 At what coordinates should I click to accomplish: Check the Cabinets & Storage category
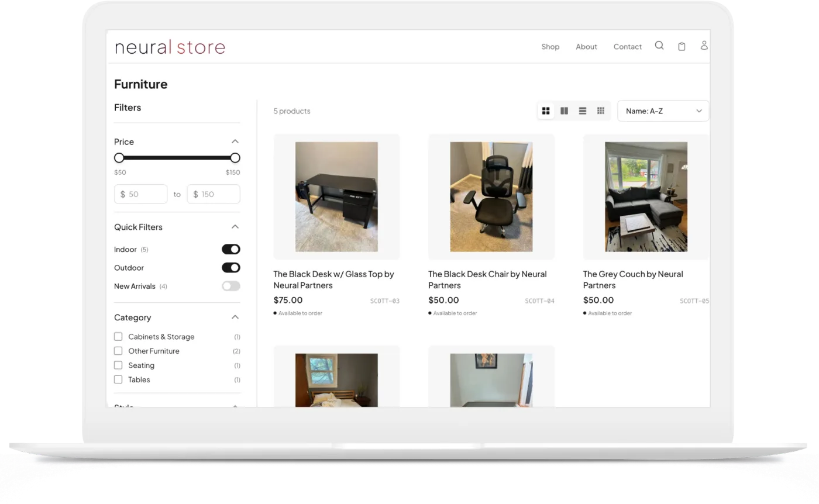tap(118, 337)
